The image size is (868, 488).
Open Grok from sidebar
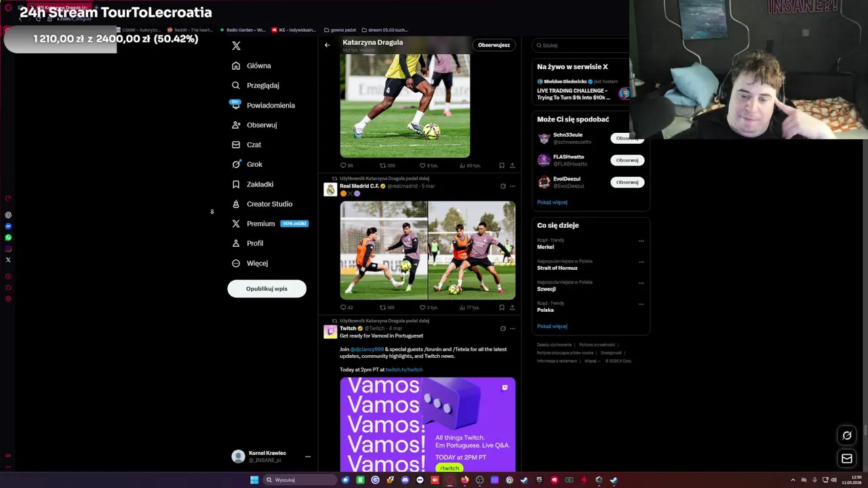coord(247,164)
